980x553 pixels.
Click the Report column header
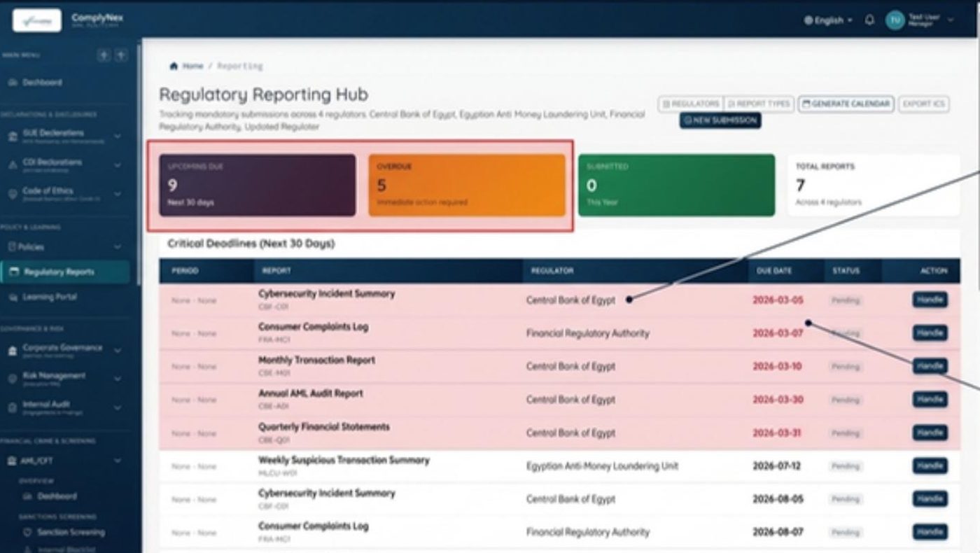(x=276, y=271)
